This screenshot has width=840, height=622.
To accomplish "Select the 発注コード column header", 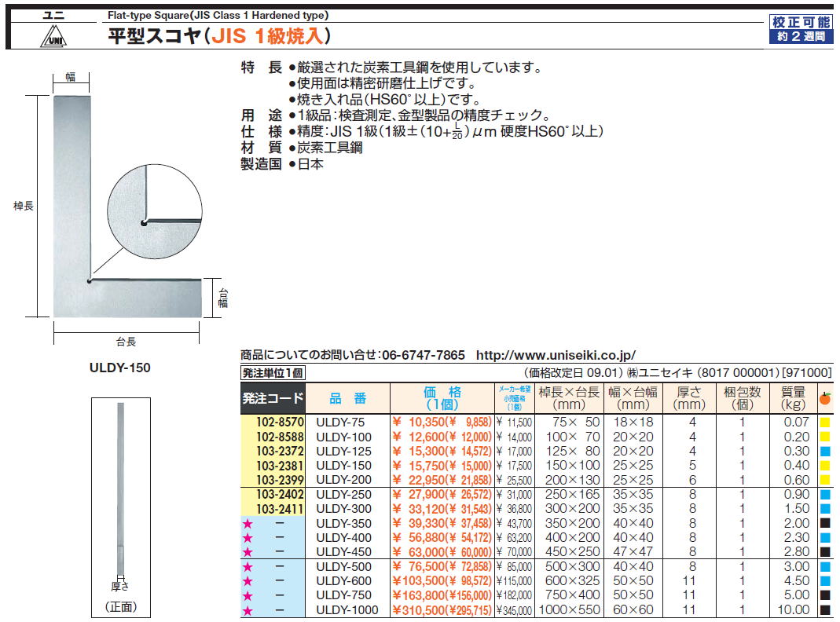I will (273, 398).
